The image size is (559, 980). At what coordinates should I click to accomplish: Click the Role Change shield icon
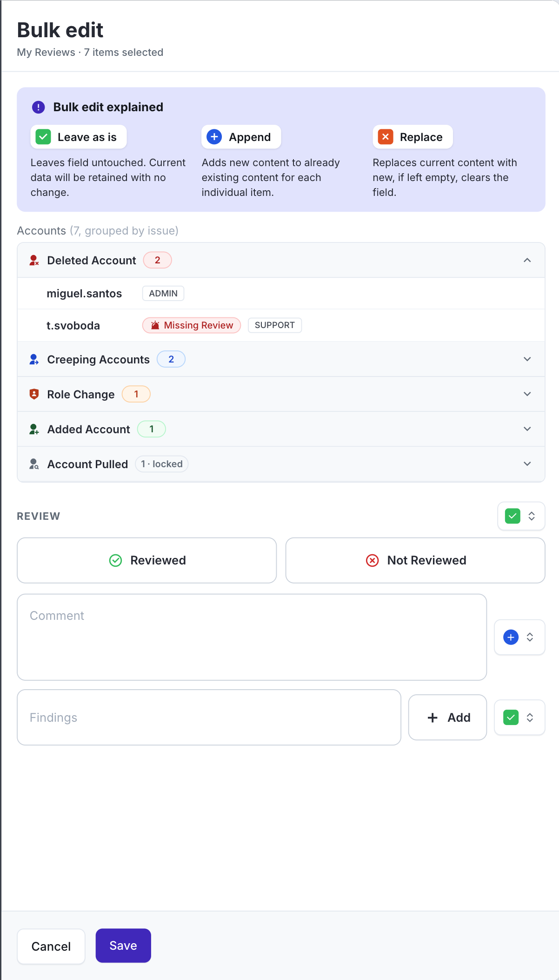[x=34, y=395]
